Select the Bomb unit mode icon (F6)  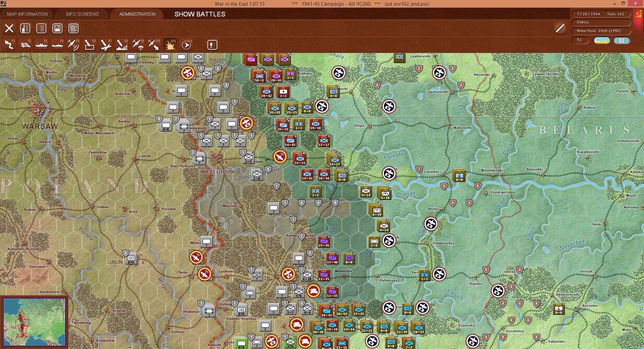point(90,45)
